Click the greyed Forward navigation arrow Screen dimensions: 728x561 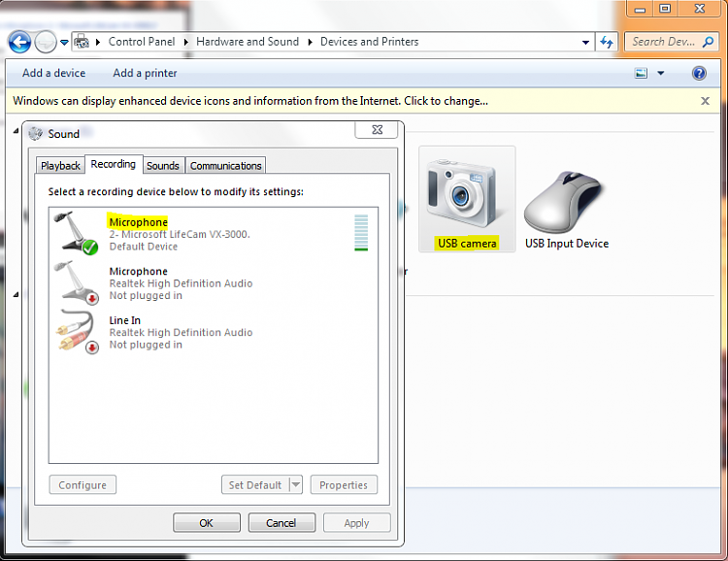46,43
